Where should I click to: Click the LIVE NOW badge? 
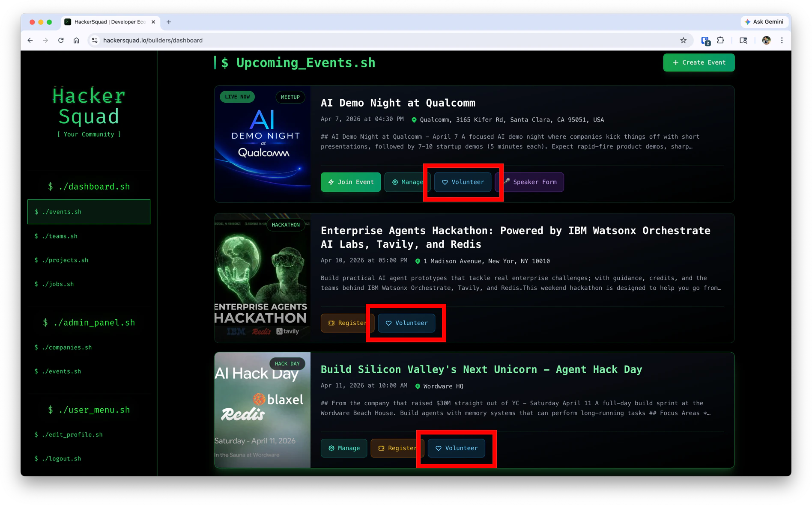coord(237,97)
